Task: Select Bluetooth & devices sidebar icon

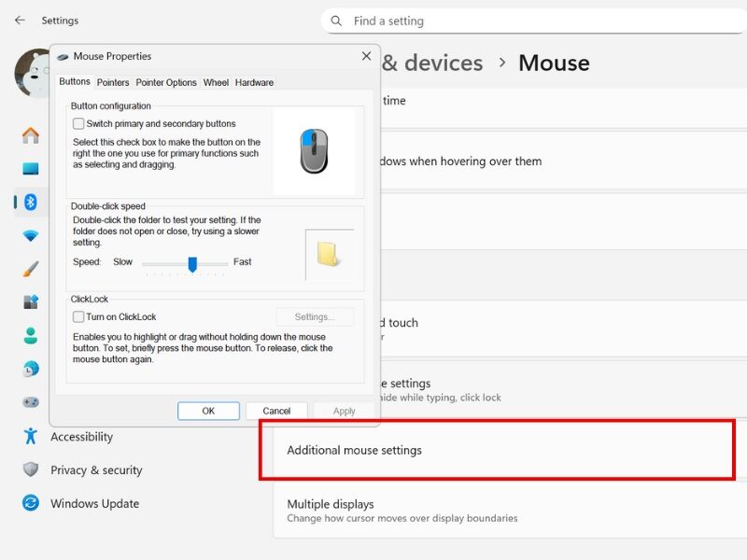Action: (31, 202)
